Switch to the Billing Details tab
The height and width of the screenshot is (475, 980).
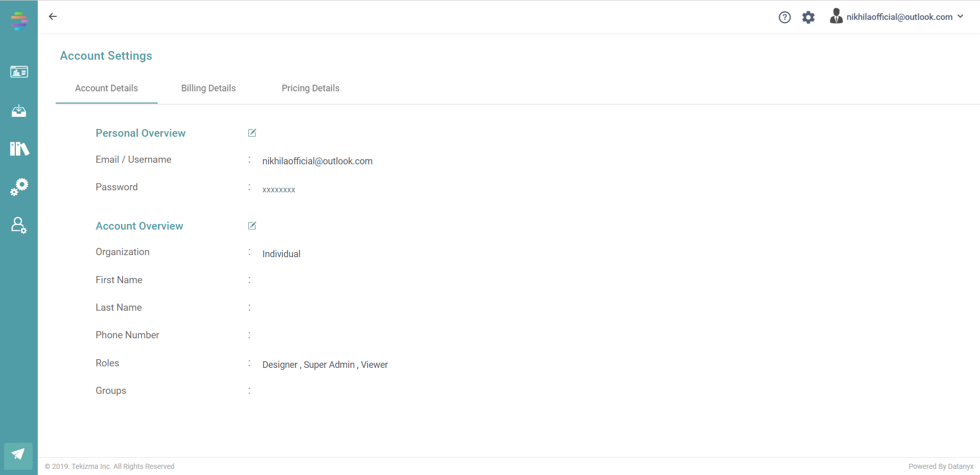[208, 88]
